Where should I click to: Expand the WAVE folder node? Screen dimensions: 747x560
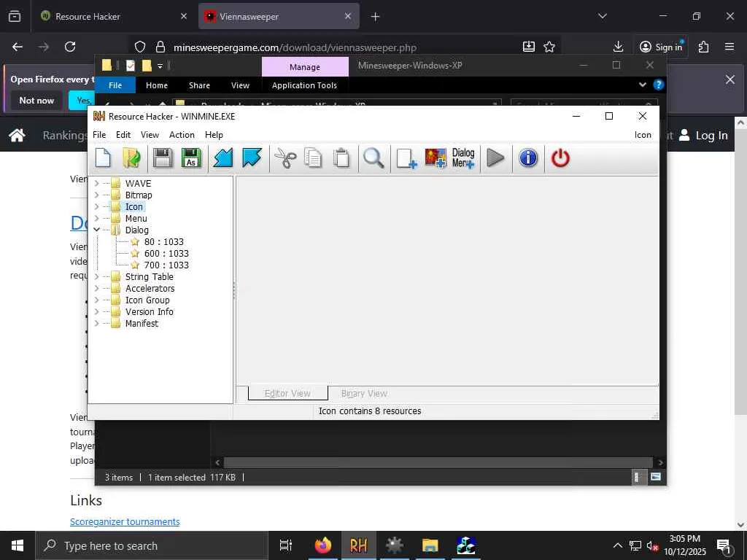(97, 183)
